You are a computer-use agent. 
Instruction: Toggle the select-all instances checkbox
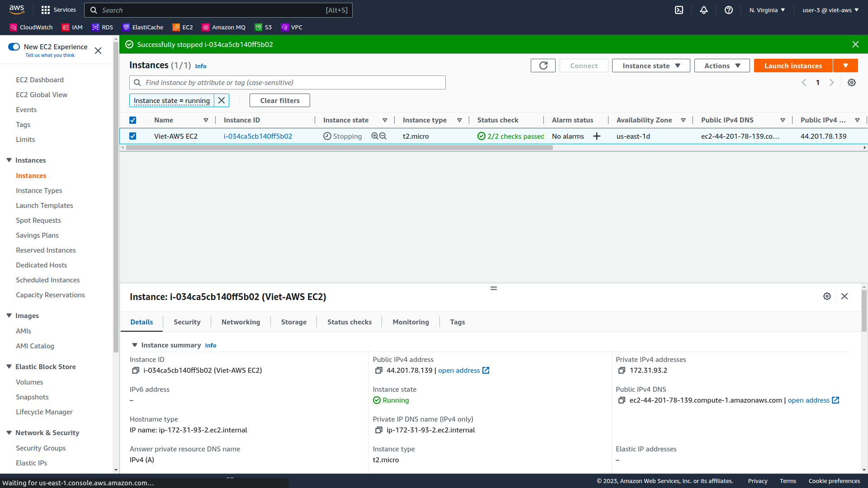(x=132, y=120)
